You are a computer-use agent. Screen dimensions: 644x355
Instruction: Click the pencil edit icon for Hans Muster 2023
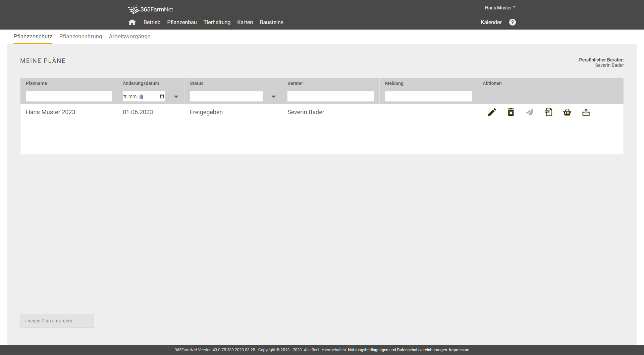[492, 112]
